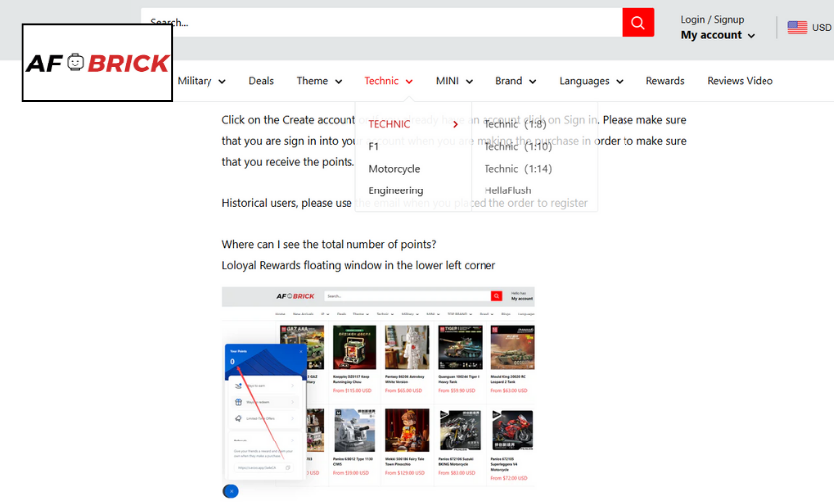Screen dimensions: 834x504
Task: Click the blue rewards floating circle icon
Action: click(230, 491)
